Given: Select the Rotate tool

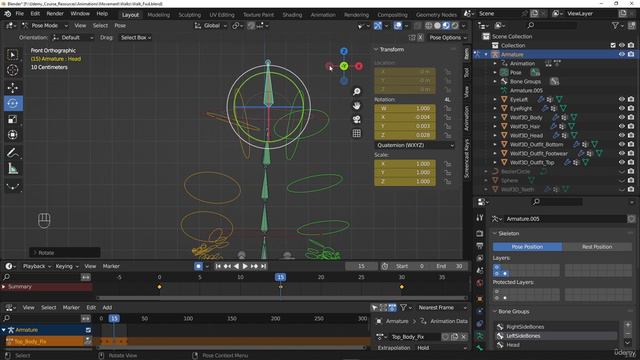Looking at the screenshot, I should pos(13,103).
